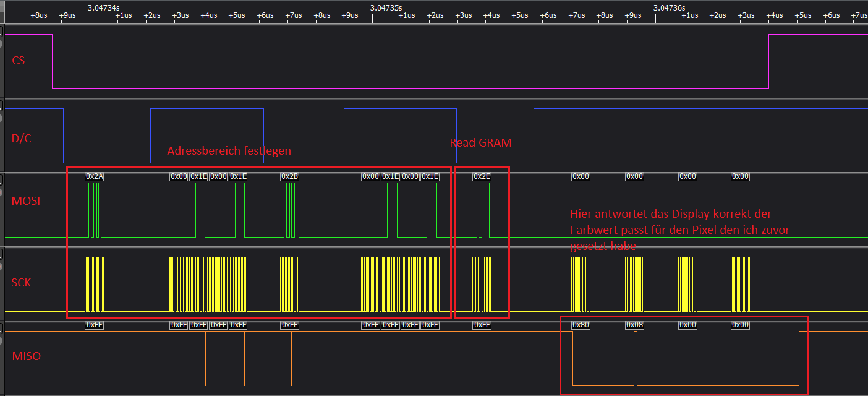Select the 0x80 decoded byte on MISO
Image resolution: width=868 pixels, height=396 pixels.
pos(581,325)
